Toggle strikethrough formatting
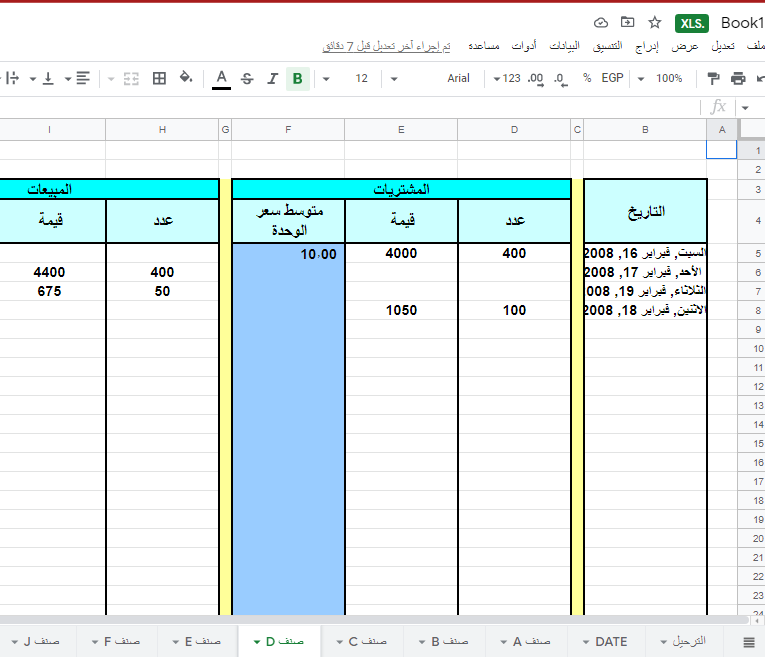Viewport: 765px width, 657px height. tap(247, 78)
